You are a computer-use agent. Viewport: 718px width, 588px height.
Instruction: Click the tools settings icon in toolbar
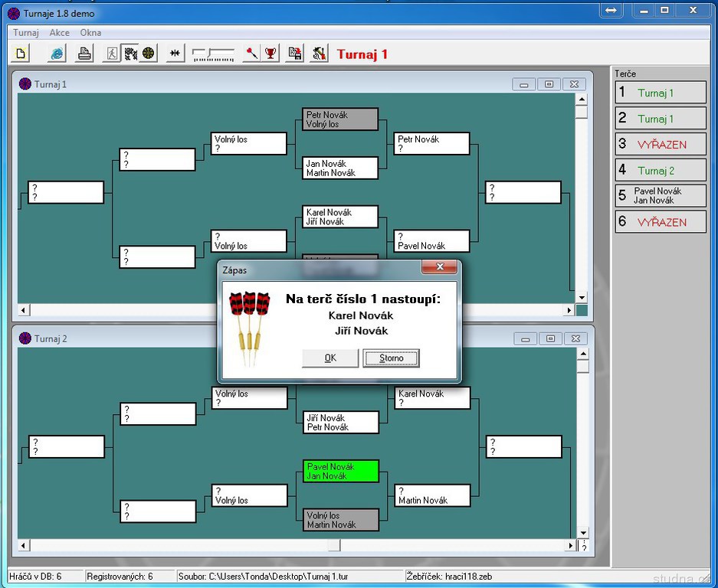click(316, 53)
